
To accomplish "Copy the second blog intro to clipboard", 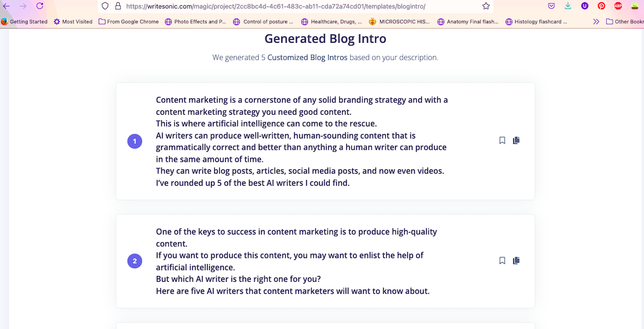I will (516, 261).
